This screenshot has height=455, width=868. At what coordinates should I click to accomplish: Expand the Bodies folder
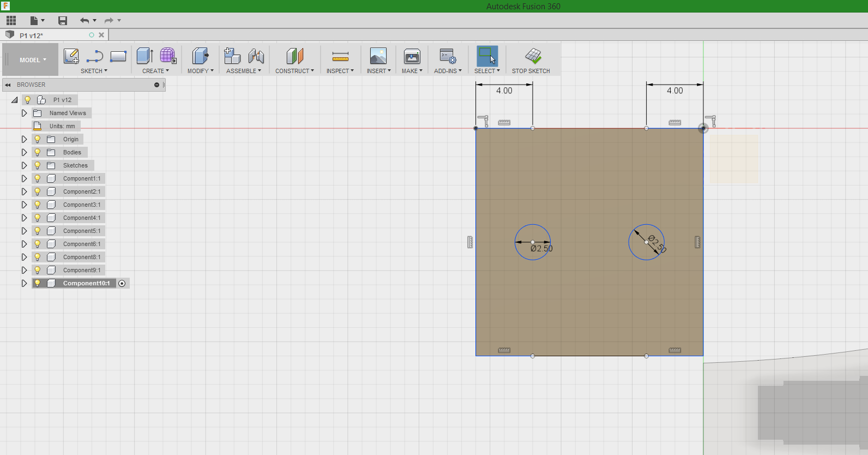(24, 152)
